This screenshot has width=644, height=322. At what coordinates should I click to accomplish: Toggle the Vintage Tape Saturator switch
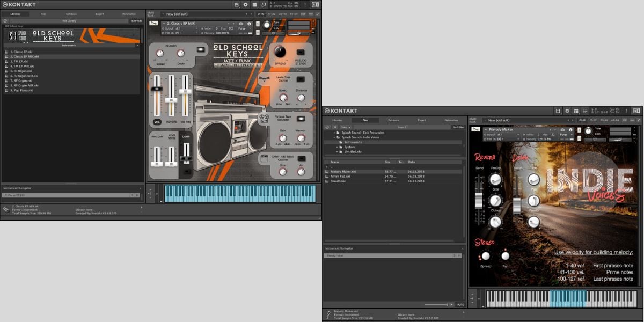[x=301, y=119]
